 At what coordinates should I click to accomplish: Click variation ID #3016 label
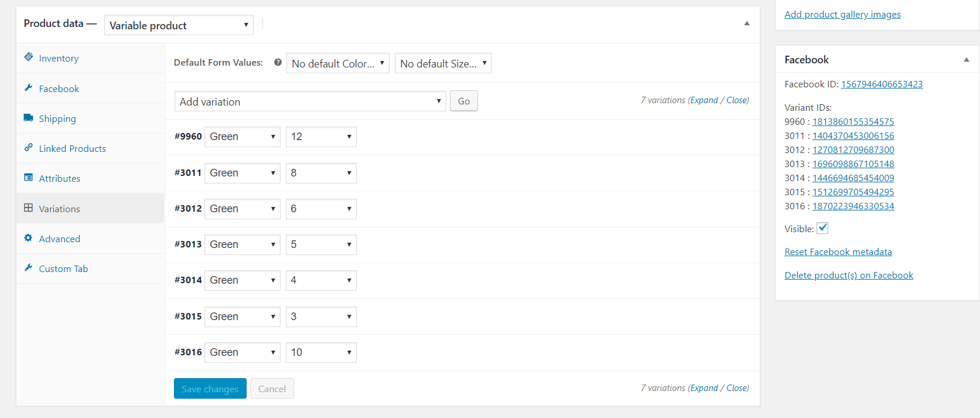click(188, 352)
